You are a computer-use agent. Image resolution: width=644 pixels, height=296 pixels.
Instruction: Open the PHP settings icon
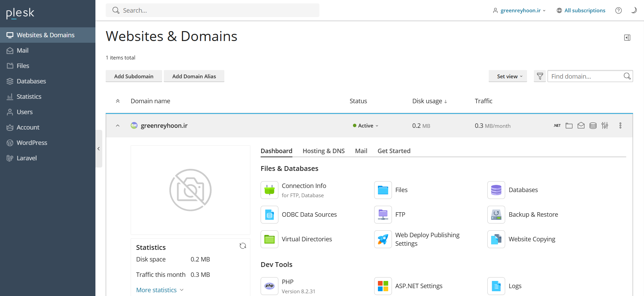point(270,286)
